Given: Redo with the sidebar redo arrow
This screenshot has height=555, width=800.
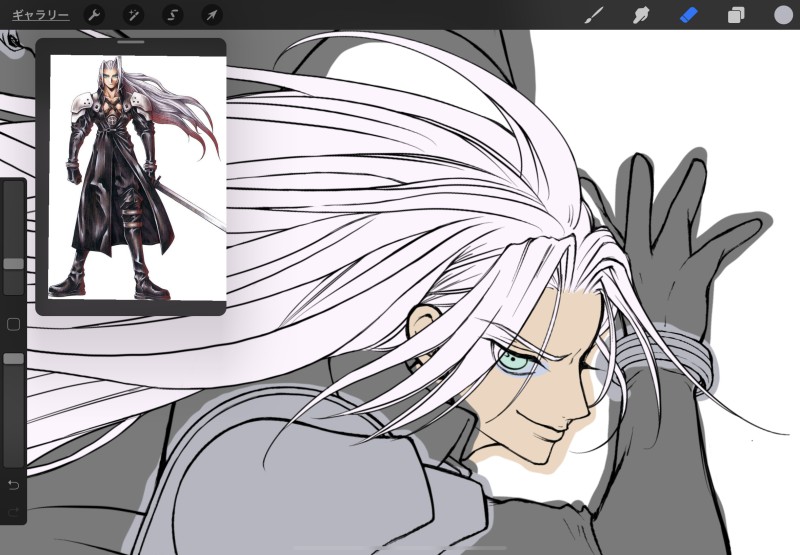Looking at the screenshot, I should click(x=13, y=512).
